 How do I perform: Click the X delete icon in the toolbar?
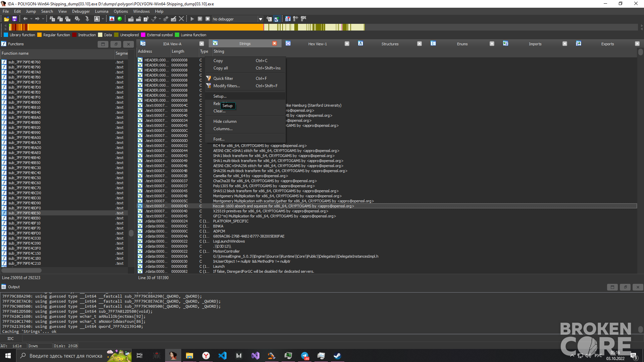click(x=182, y=19)
